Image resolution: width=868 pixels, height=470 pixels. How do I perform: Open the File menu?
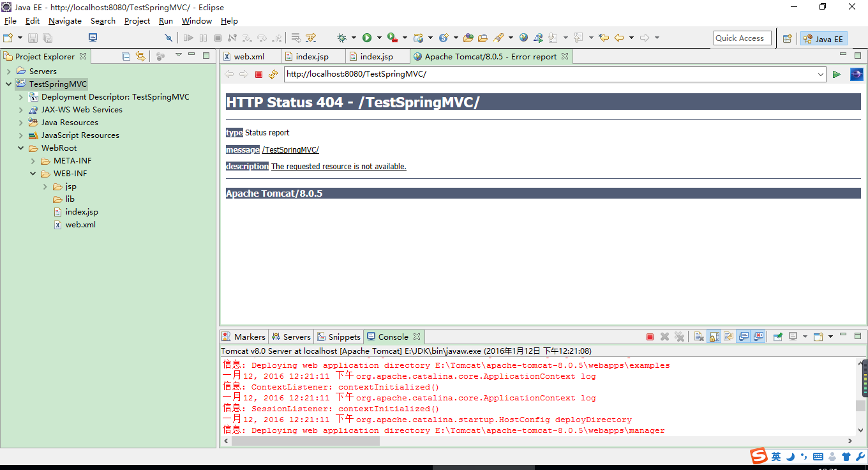[10, 20]
